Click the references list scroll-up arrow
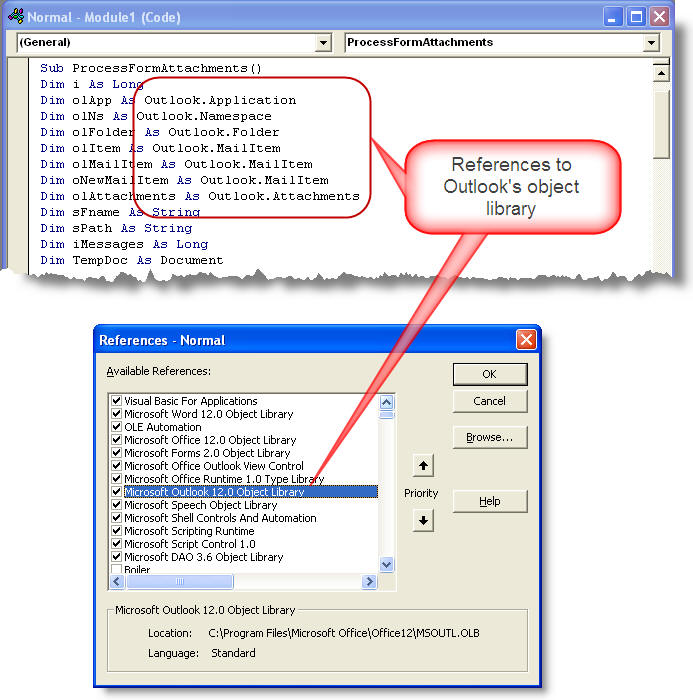693x700 pixels. point(386,403)
